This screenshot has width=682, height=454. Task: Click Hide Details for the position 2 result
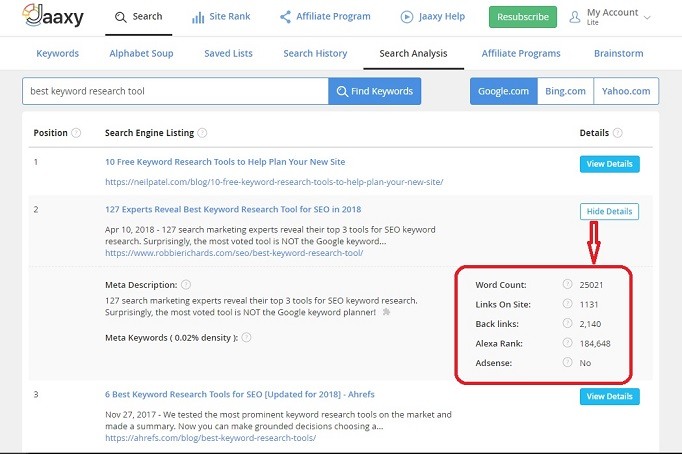pos(609,211)
